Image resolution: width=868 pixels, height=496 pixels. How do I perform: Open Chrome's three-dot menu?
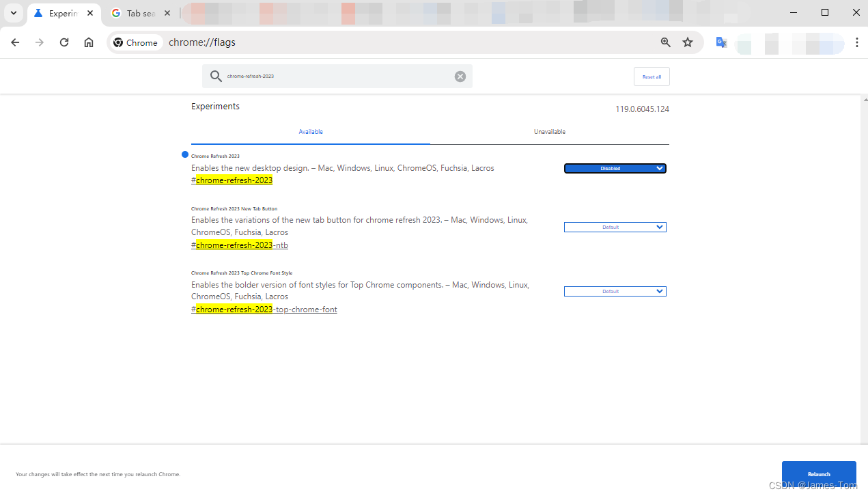(x=857, y=42)
